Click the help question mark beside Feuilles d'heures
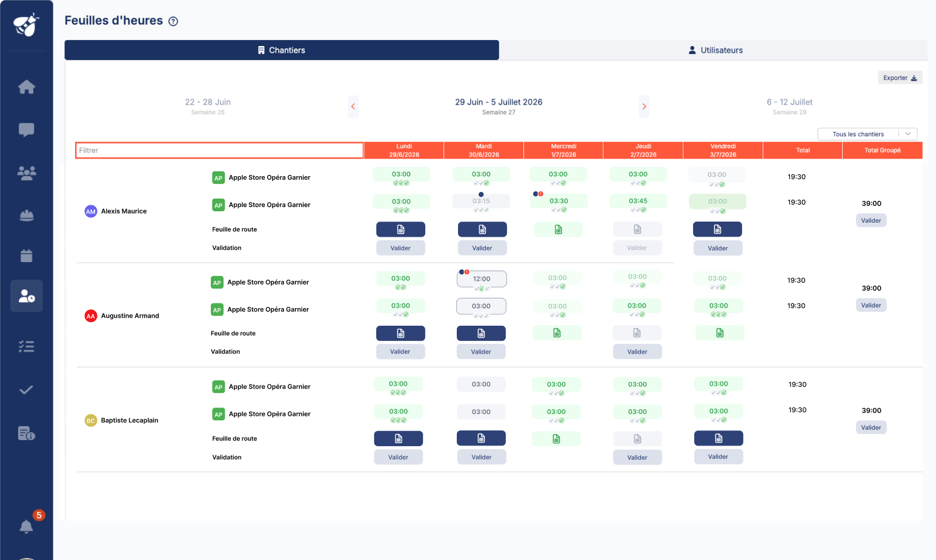936x560 pixels. pyautogui.click(x=173, y=21)
